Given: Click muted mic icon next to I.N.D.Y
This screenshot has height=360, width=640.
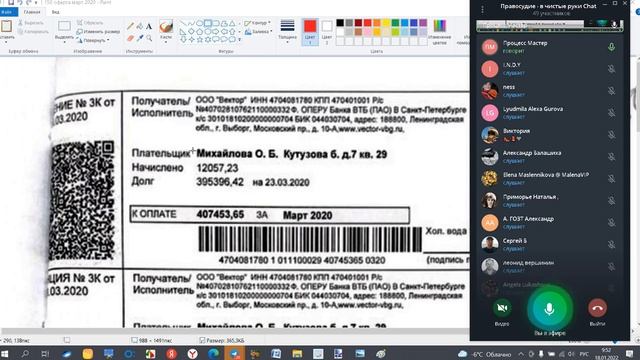Looking at the screenshot, I should coord(611,69).
